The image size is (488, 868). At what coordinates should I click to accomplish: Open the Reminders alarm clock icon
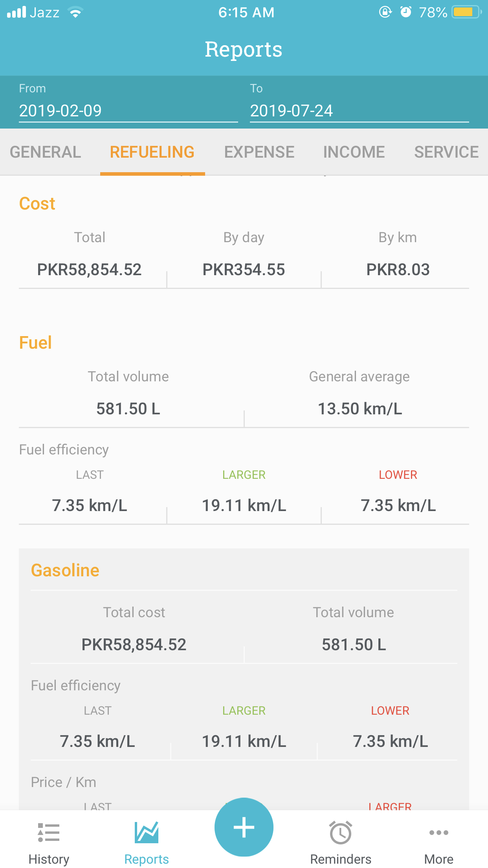(x=341, y=833)
